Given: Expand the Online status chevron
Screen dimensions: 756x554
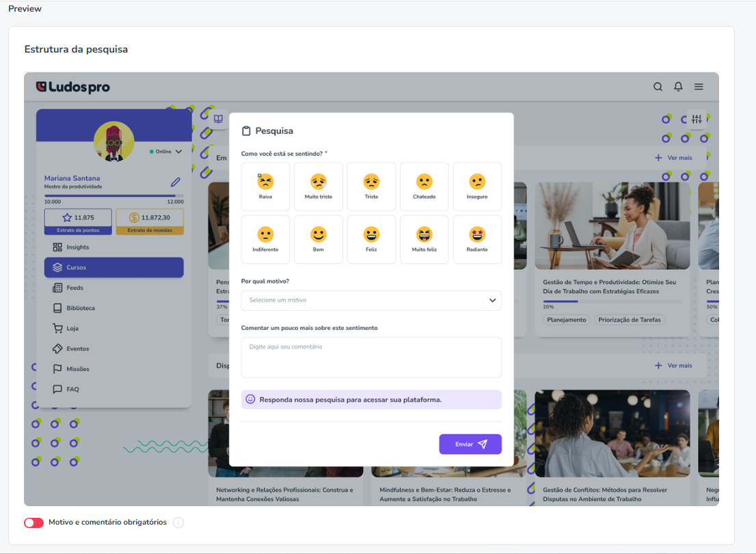Looking at the screenshot, I should tap(179, 151).
